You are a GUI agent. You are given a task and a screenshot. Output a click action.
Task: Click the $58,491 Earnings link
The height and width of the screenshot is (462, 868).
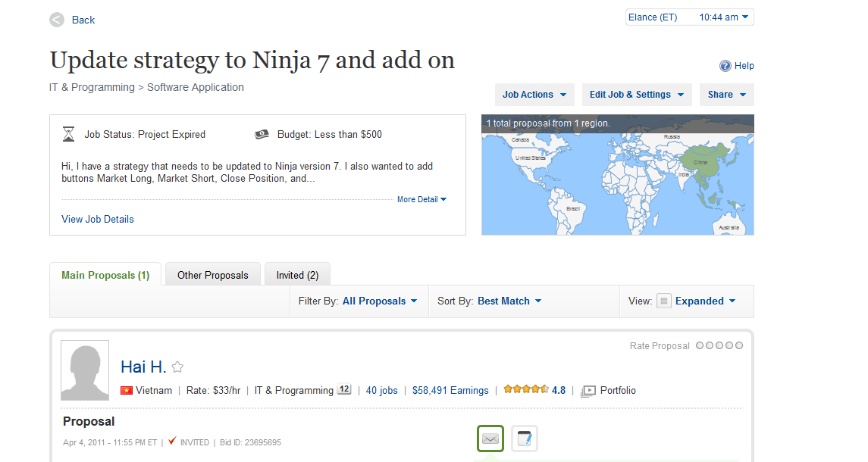450,391
